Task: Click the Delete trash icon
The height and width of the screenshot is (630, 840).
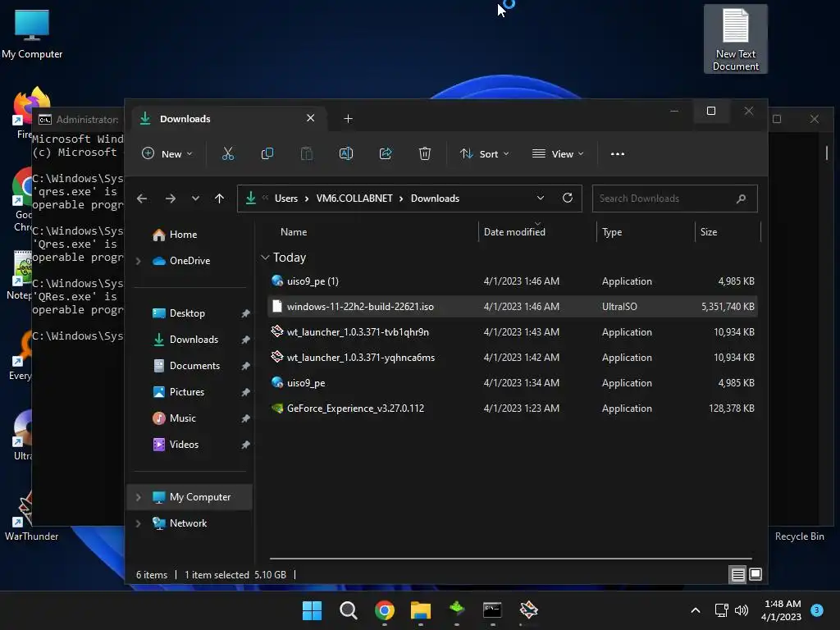Action: click(x=424, y=153)
